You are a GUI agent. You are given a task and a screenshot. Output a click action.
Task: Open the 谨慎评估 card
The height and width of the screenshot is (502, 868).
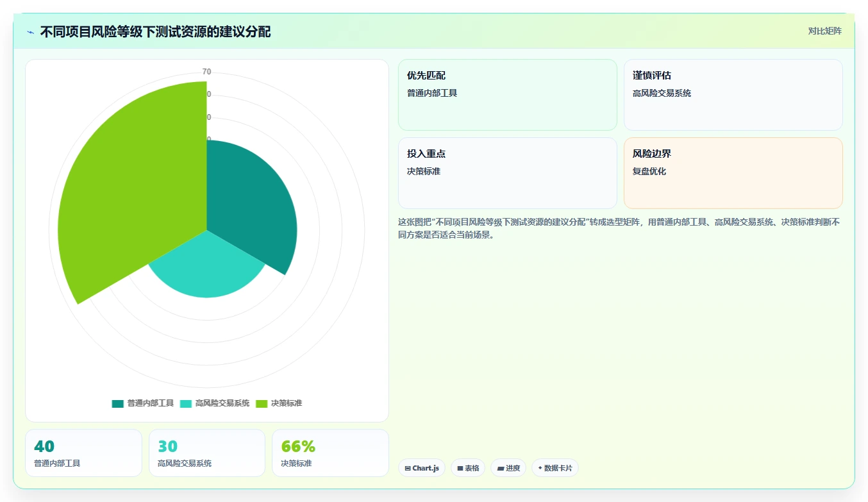pyautogui.click(x=733, y=95)
